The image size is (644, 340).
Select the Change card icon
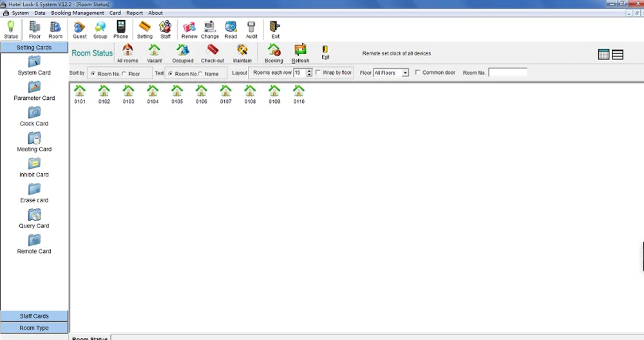[x=210, y=30]
